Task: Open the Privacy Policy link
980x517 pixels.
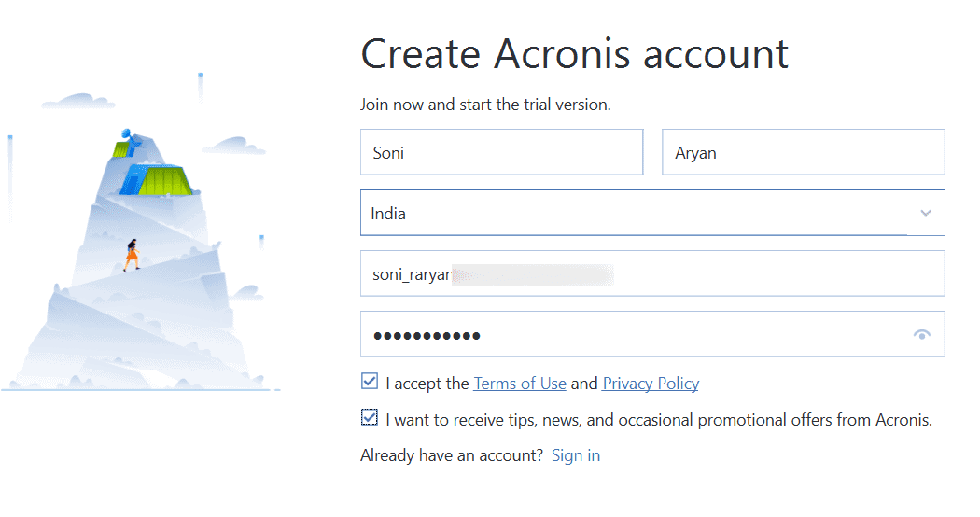Action: tap(651, 384)
